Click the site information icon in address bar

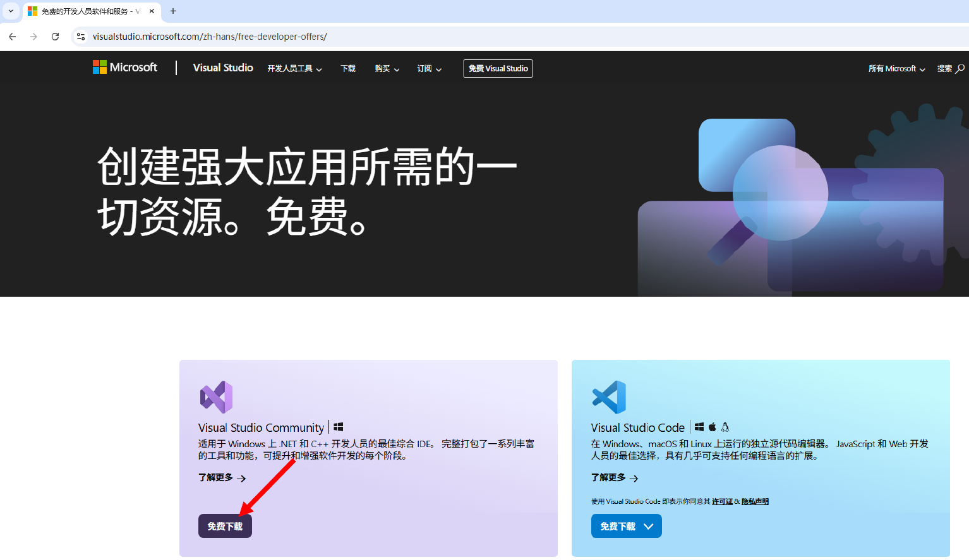tap(81, 37)
